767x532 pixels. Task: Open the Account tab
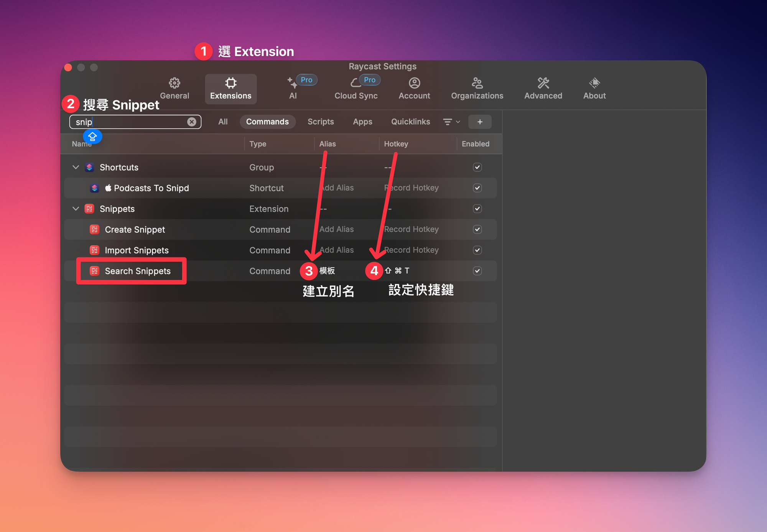pyautogui.click(x=414, y=89)
